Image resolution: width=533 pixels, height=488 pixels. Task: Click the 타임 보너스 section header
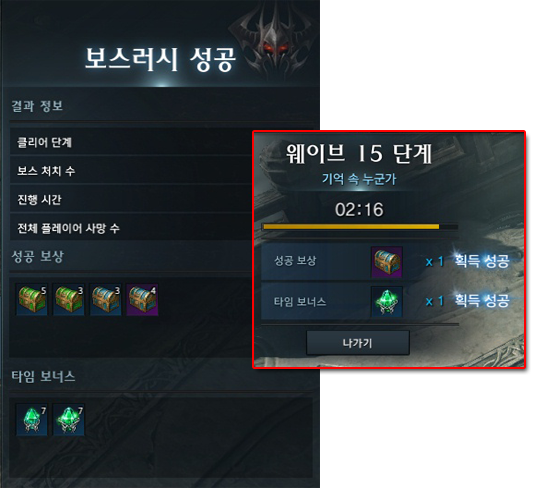[43, 377]
